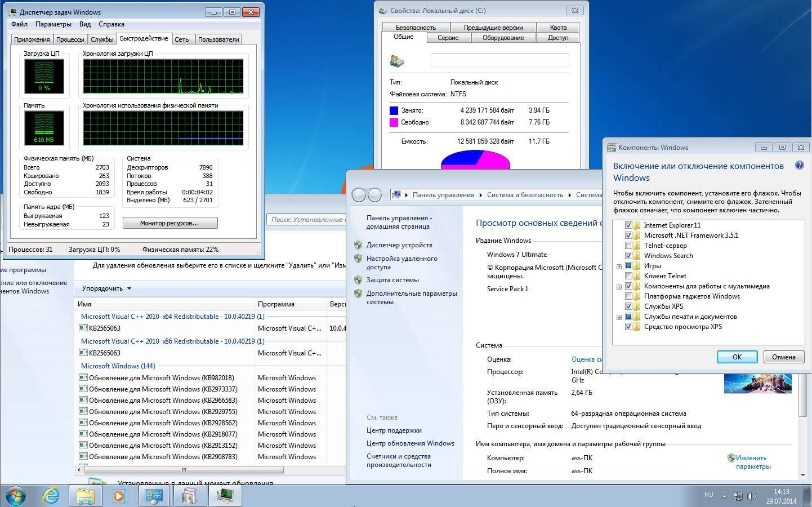Open the Центр поддержки link
The image size is (812, 507).
(x=394, y=430)
